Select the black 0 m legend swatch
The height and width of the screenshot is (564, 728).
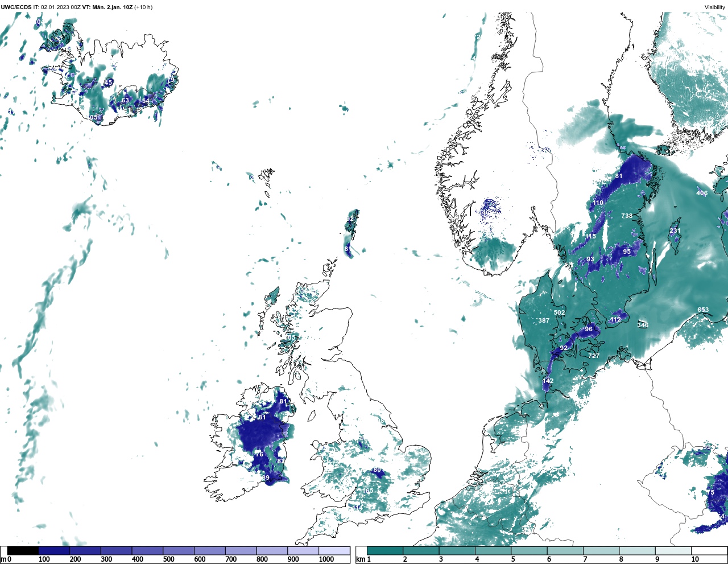(23, 550)
